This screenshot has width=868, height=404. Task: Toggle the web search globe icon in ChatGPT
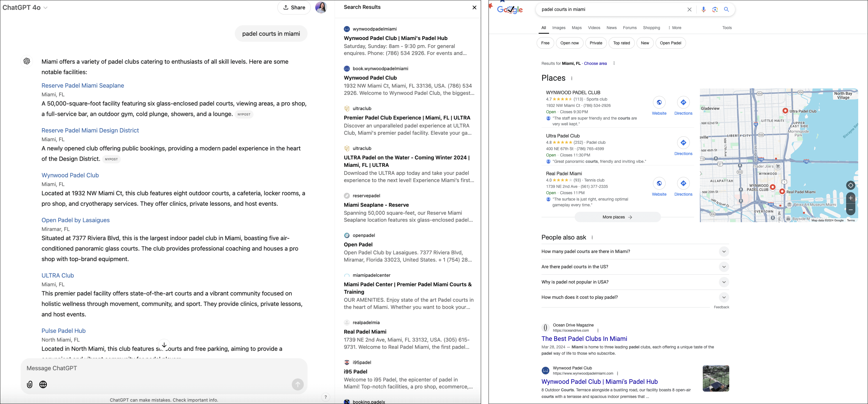(x=43, y=384)
